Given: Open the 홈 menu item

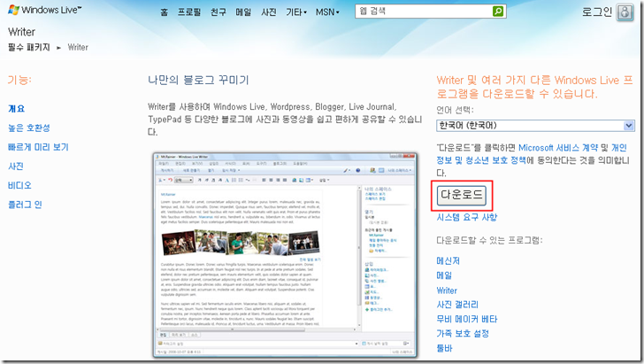Looking at the screenshot, I should [x=165, y=12].
